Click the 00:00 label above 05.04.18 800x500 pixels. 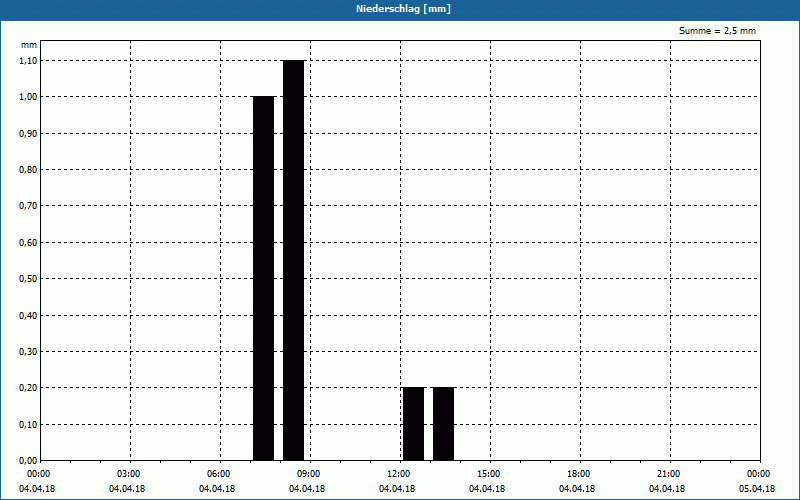[759, 474]
